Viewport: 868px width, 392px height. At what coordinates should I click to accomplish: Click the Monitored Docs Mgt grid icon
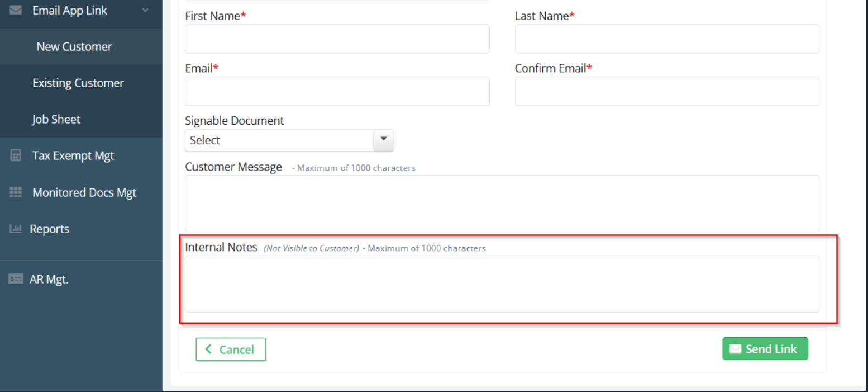[x=16, y=192]
